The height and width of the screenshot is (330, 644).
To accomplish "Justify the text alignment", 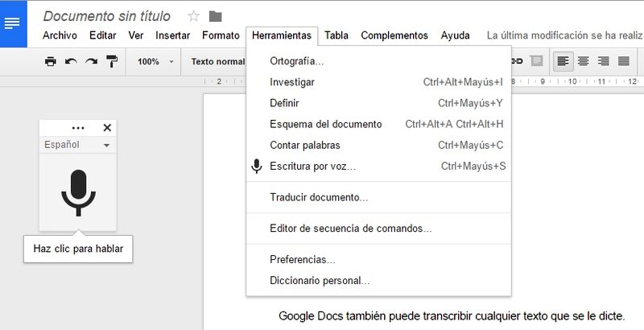I will pos(623,61).
